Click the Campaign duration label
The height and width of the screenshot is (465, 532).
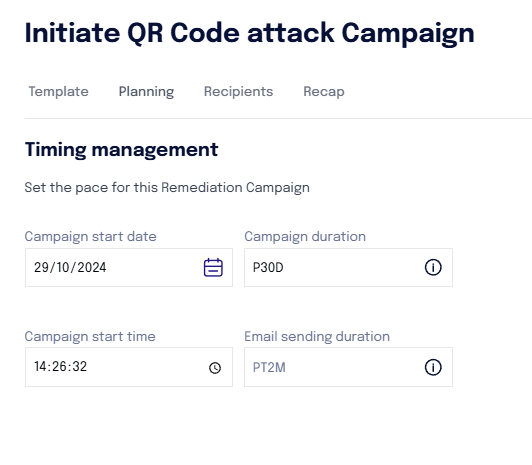[x=305, y=237]
